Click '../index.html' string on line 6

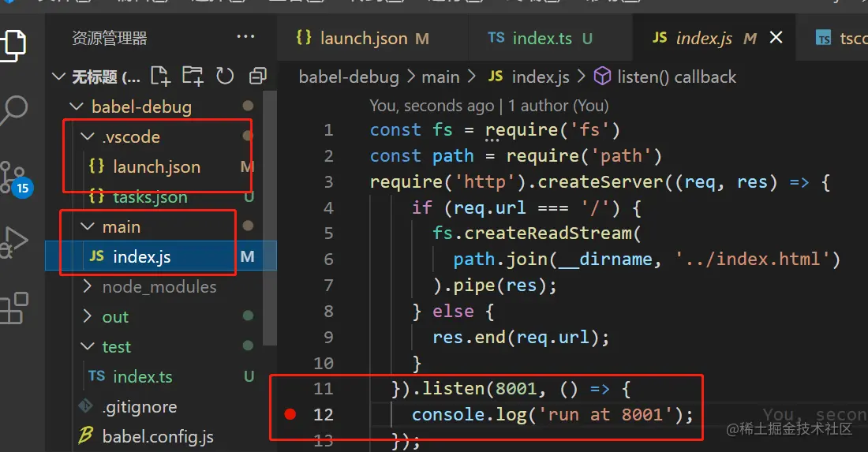[x=752, y=259]
